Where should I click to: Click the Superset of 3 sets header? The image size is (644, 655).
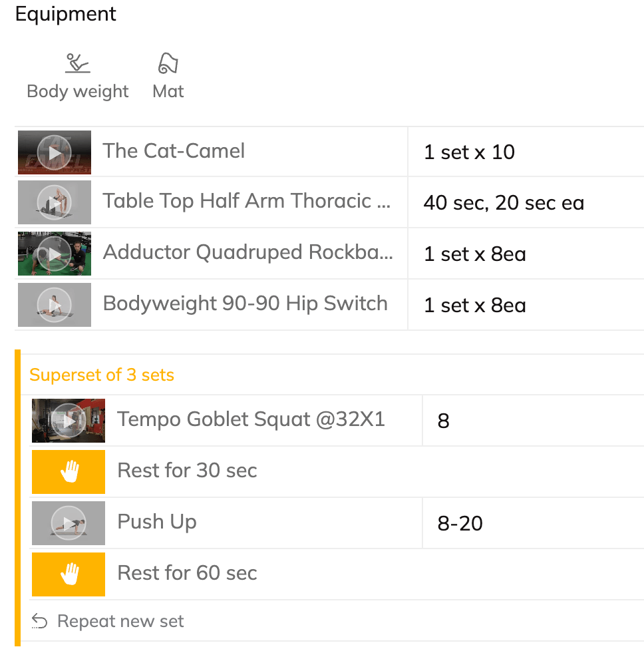(102, 375)
